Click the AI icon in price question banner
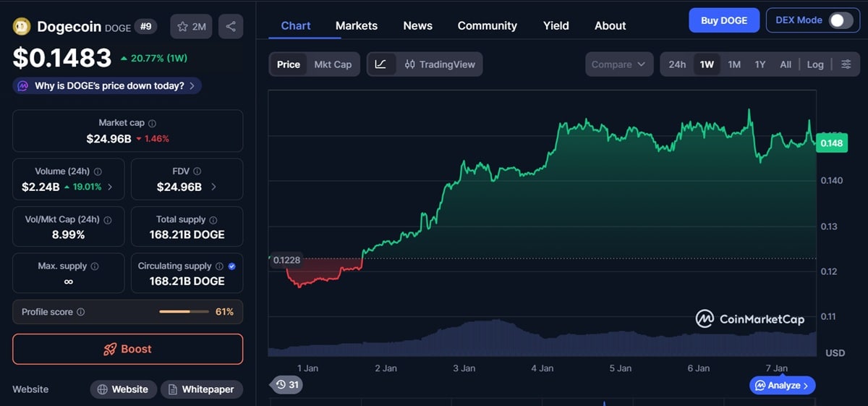 [24, 86]
